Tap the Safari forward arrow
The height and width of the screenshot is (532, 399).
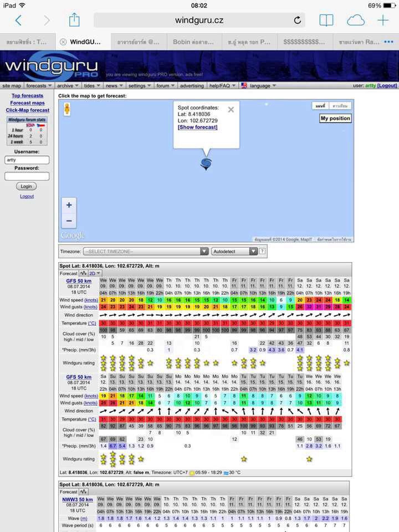pyautogui.click(x=47, y=21)
